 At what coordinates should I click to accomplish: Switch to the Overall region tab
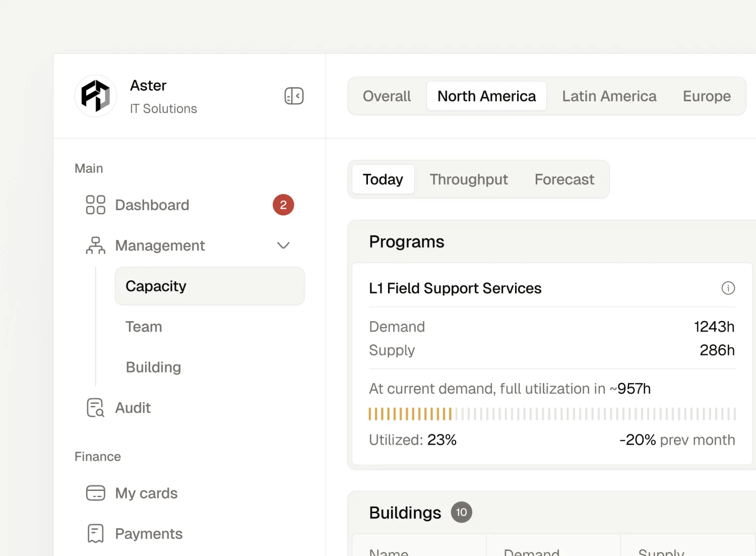(x=387, y=96)
